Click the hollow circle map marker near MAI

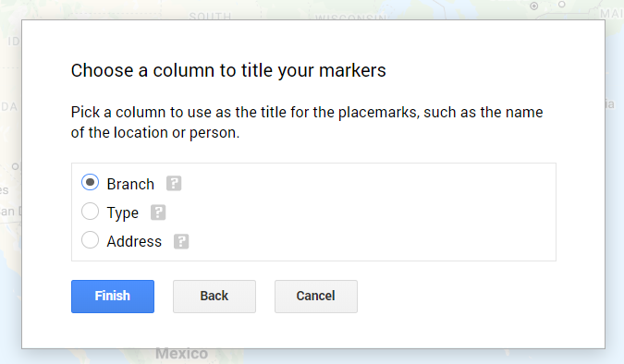coord(561,5)
